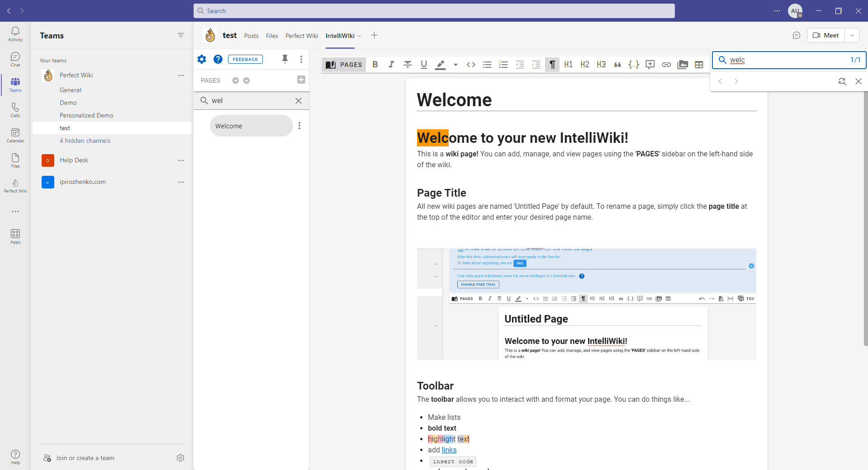Add a new tab to the channel
The width and height of the screenshot is (868, 470).
pyautogui.click(x=374, y=35)
